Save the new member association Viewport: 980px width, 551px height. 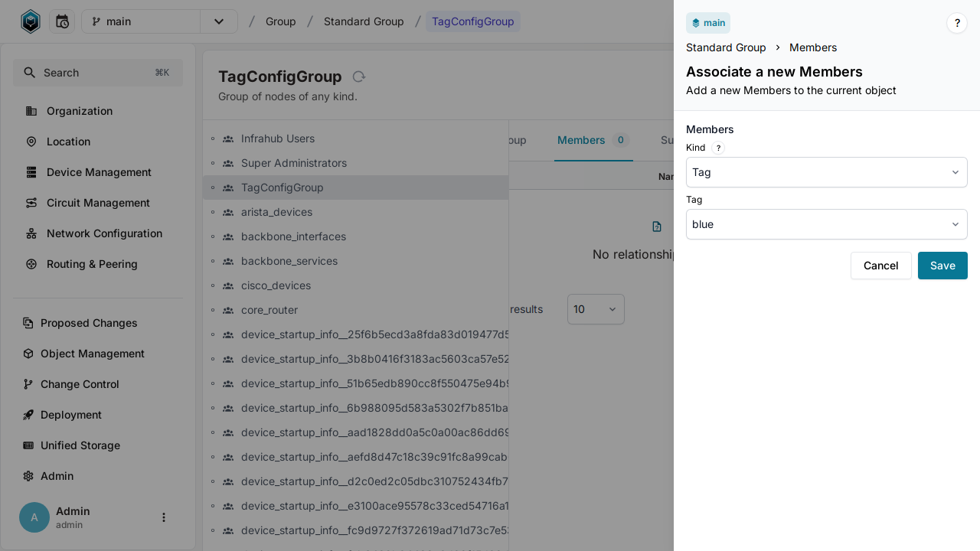click(942, 266)
